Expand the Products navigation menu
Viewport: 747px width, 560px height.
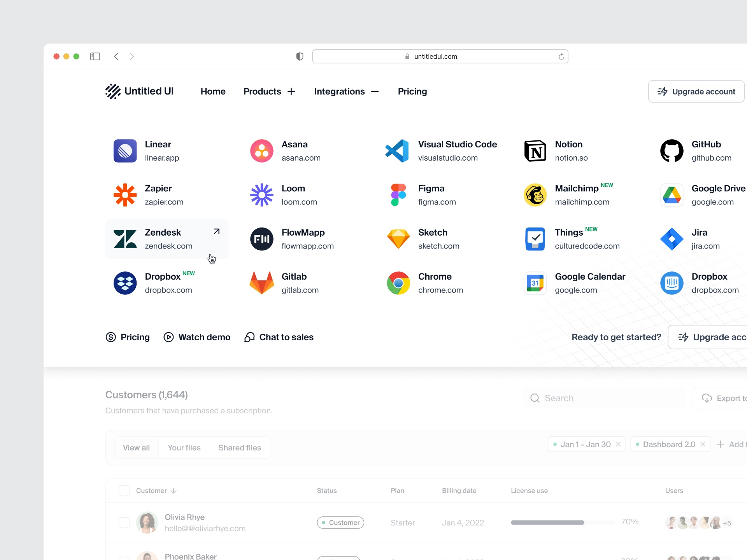pos(291,91)
